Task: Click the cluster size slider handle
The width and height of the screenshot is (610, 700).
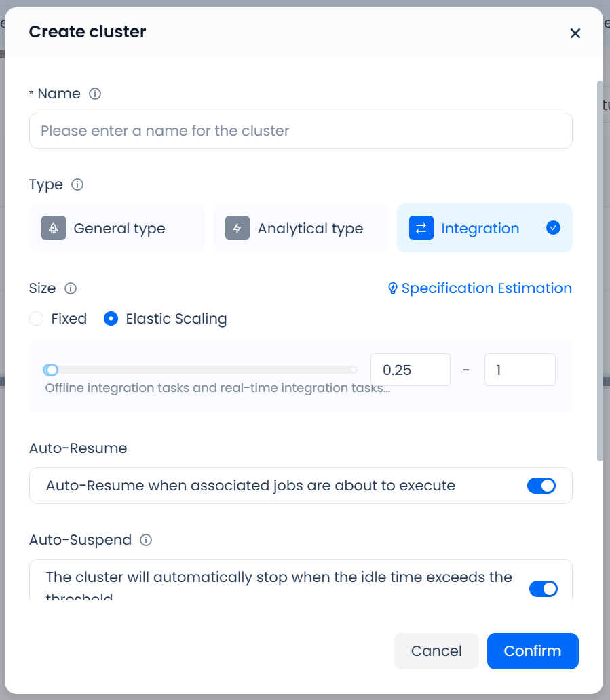Action: [x=51, y=370]
